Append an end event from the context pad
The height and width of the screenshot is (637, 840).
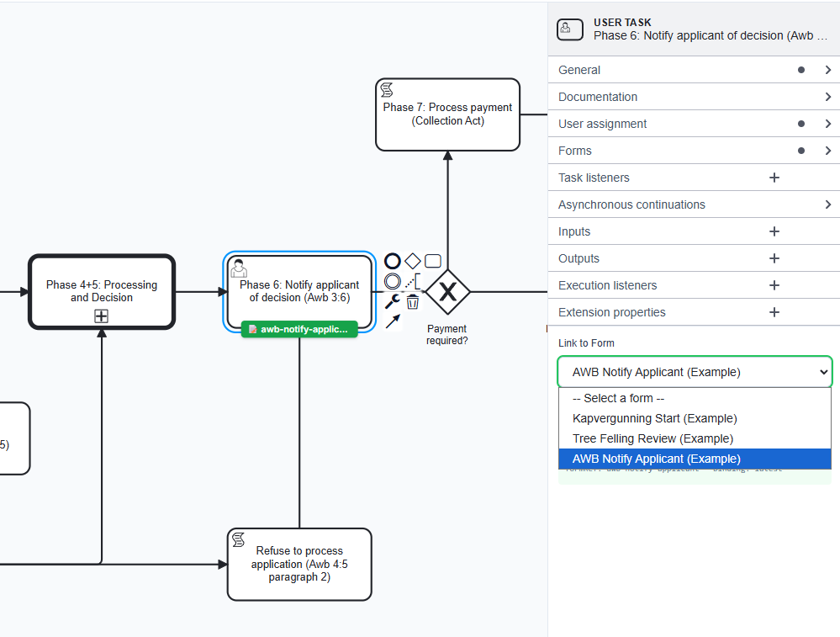pyautogui.click(x=392, y=261)
